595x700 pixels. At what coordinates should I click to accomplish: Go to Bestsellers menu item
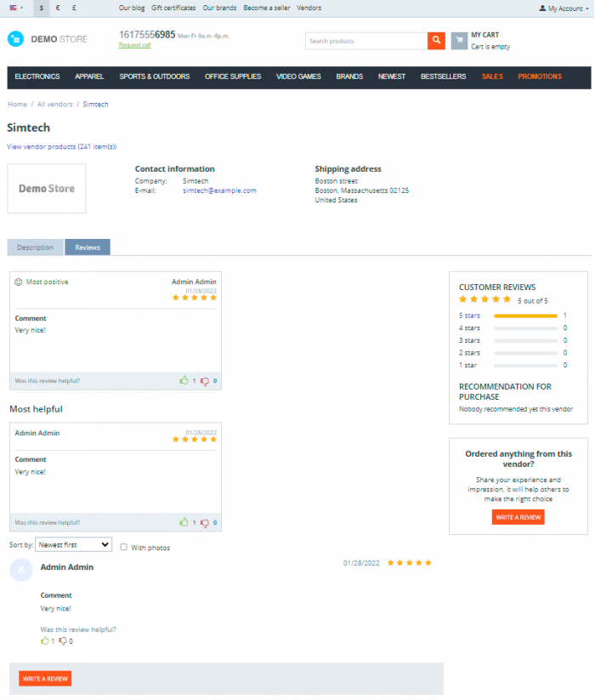443,77
